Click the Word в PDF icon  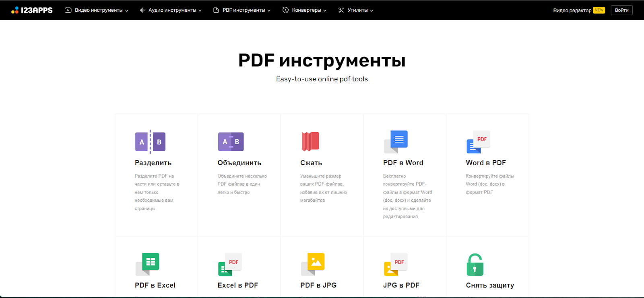478,142
